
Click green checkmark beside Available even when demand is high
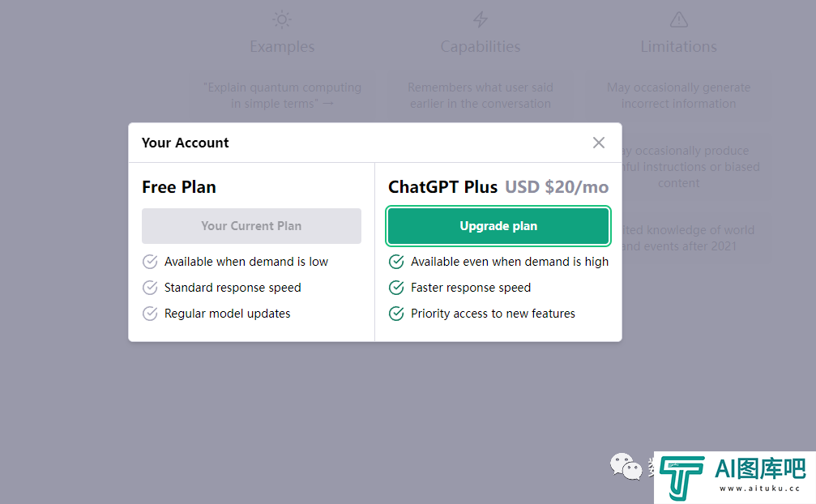click(396, 262)
